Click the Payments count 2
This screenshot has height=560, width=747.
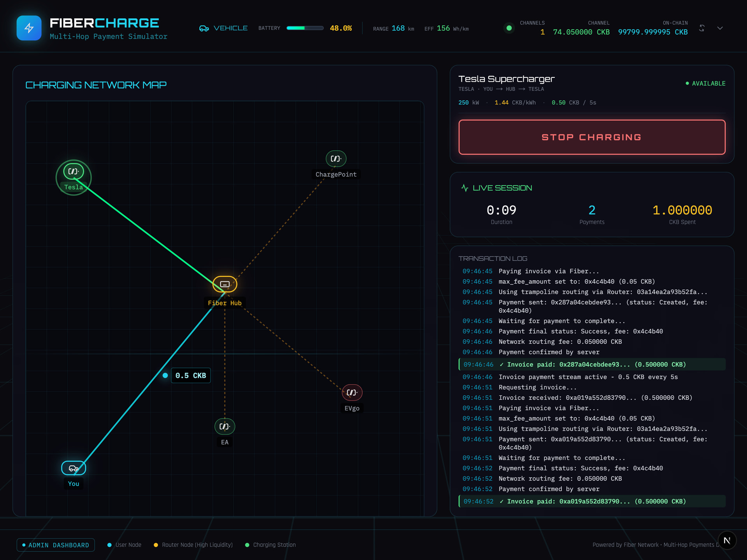point(592,210)
